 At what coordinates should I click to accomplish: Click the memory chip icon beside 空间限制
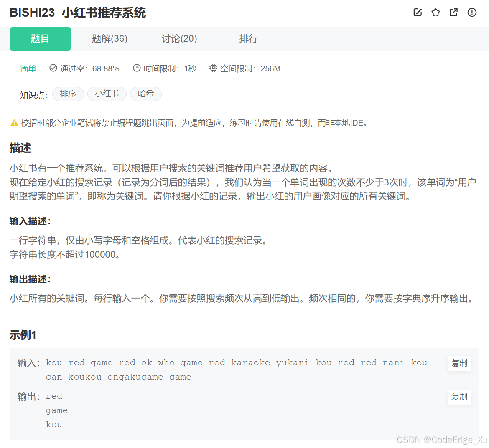pyautogui.click(x=213, y=68)
